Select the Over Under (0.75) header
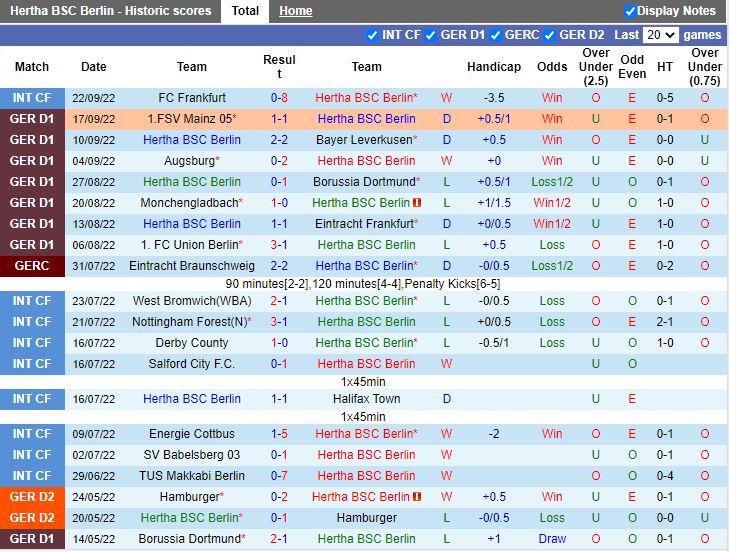This screenshot has width=729, height=552. click(704, 67)
